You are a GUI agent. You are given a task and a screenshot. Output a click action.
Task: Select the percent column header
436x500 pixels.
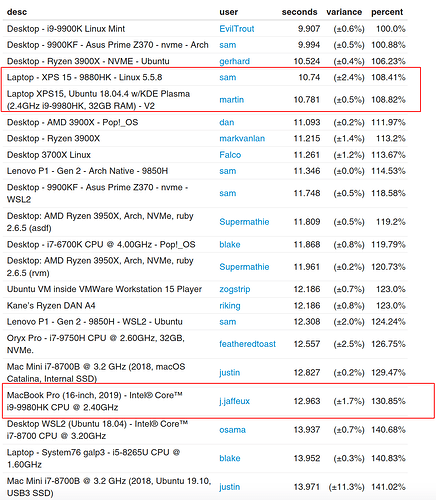[387, 12]
